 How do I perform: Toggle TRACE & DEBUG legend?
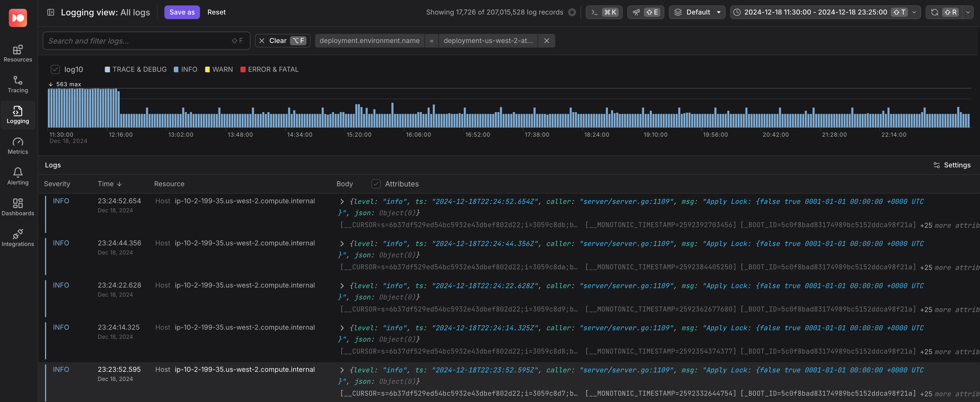point(135,69)
